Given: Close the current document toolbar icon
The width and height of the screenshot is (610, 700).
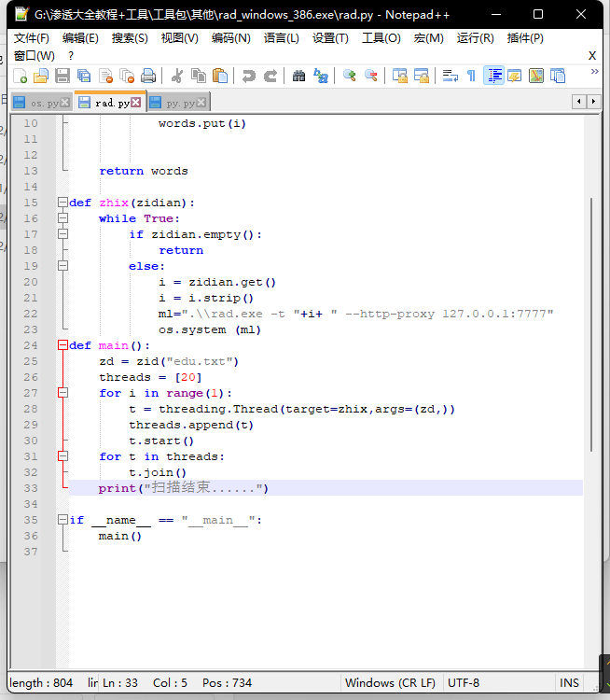Looking at the screenshot, I should click(105, 76).
